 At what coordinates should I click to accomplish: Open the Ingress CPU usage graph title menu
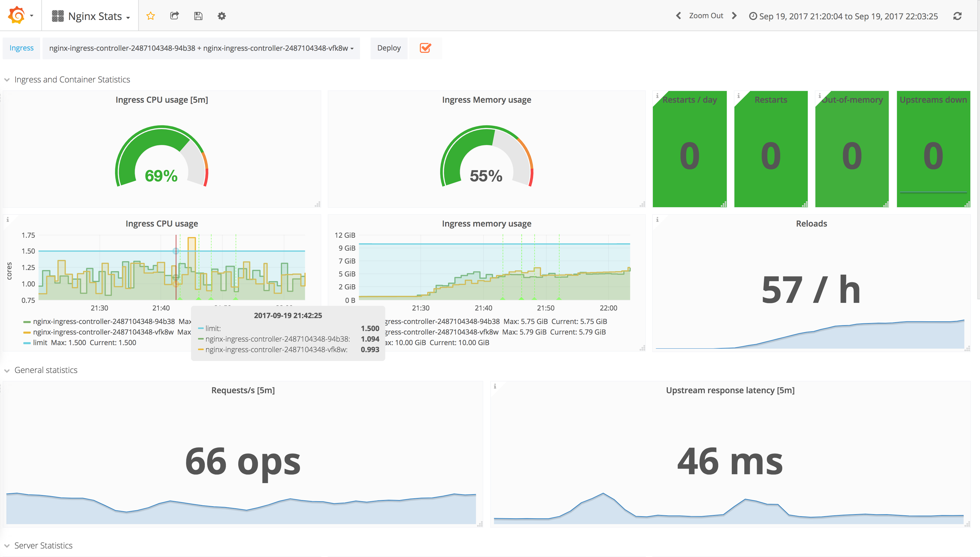tap(162, 223)
